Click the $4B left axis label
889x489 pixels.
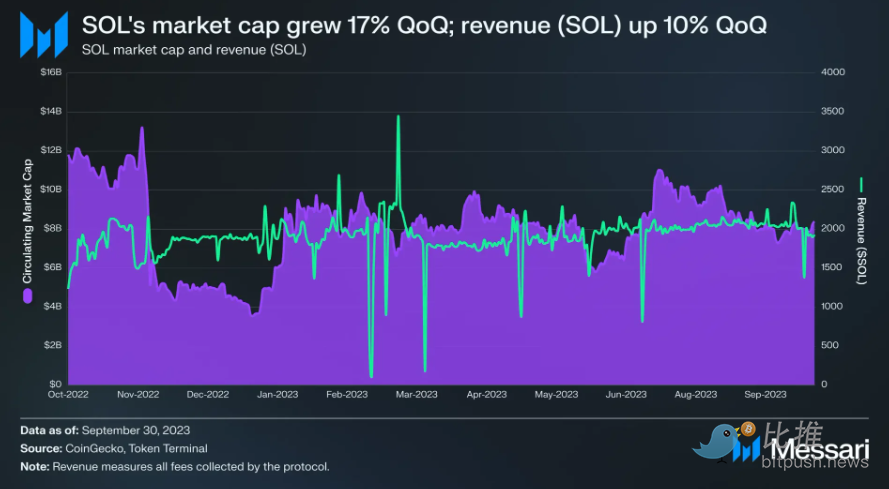(x=53, y=306)
